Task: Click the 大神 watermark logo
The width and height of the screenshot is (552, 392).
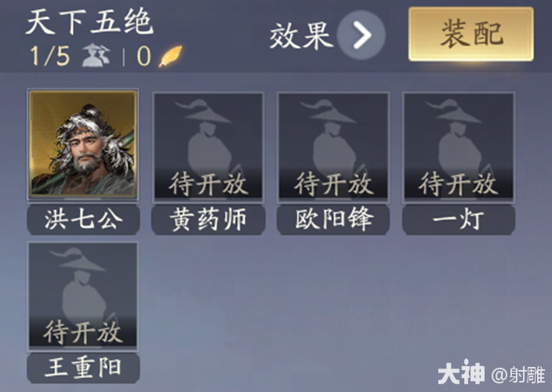Action: 461,372
